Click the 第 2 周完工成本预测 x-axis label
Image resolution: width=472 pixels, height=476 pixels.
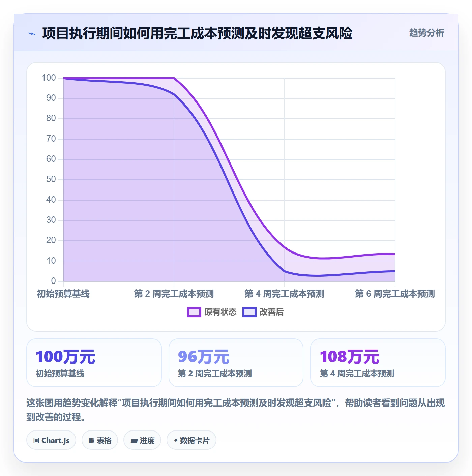pos(174,294)
